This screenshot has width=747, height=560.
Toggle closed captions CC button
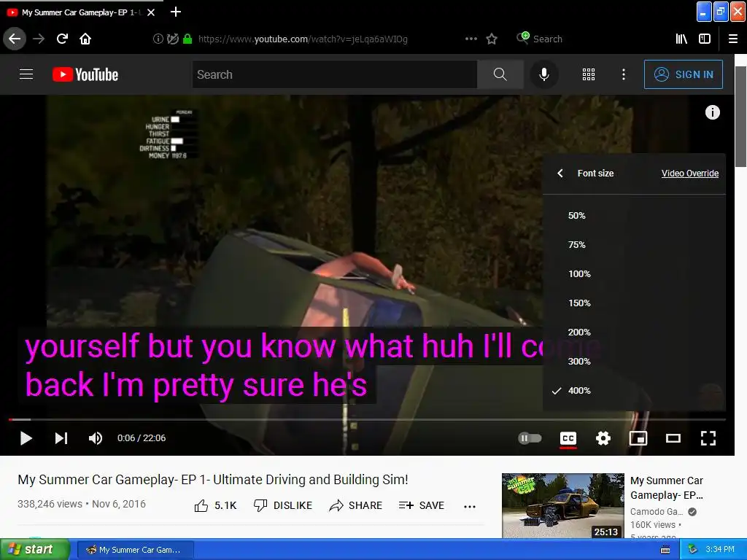pyautogui.click(x=568, y=438)
